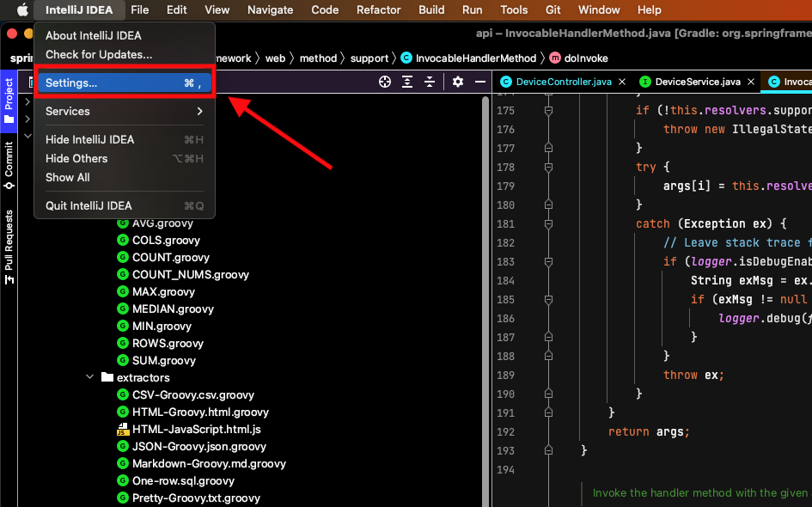Fold the code block at line 175
The image size is (812, 507).
[548, 110]
